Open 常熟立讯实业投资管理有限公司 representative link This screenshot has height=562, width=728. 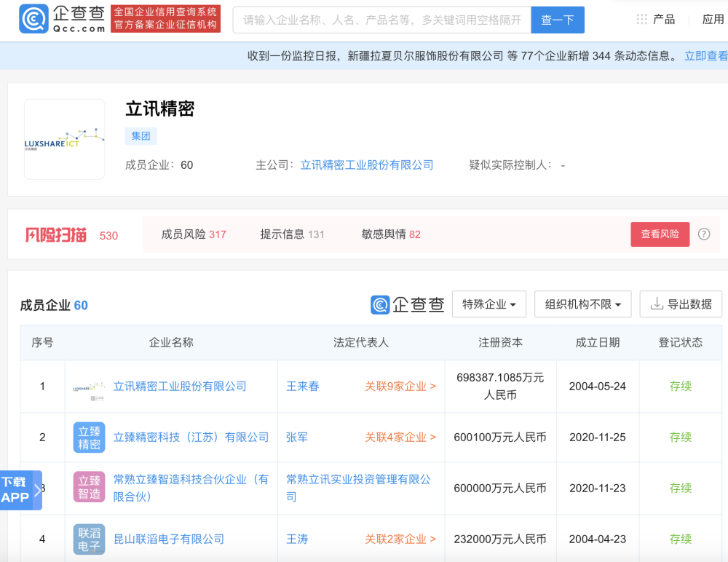358,488
